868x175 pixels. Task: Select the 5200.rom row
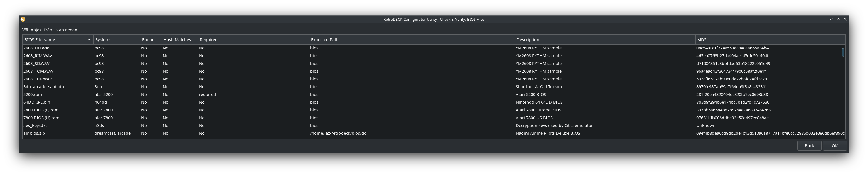33,95
